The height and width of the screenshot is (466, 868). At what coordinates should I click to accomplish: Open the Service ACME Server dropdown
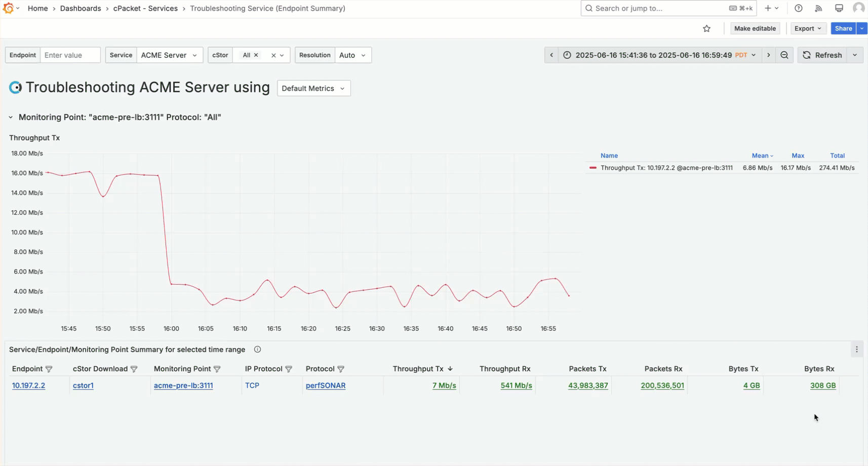tap(170, 55)
